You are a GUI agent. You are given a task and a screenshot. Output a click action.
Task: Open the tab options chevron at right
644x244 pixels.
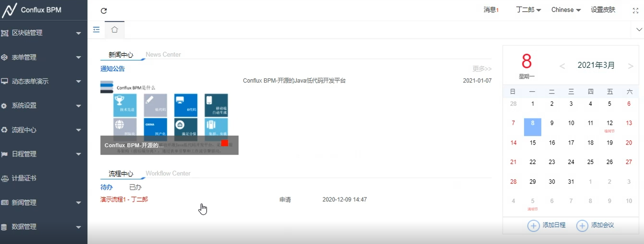[x=639, y=30]
